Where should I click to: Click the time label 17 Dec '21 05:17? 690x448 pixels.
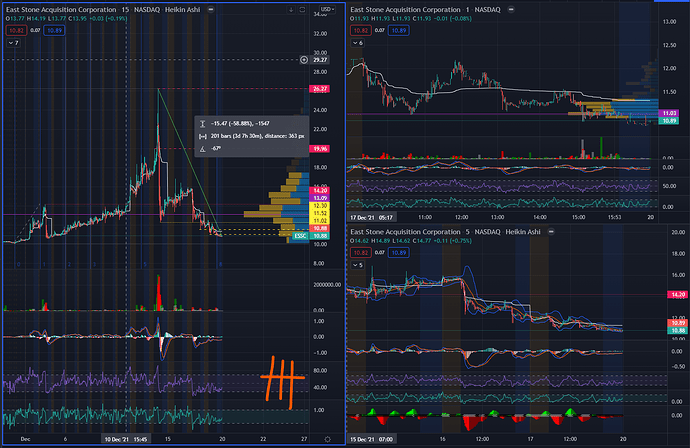click(372, 217)
